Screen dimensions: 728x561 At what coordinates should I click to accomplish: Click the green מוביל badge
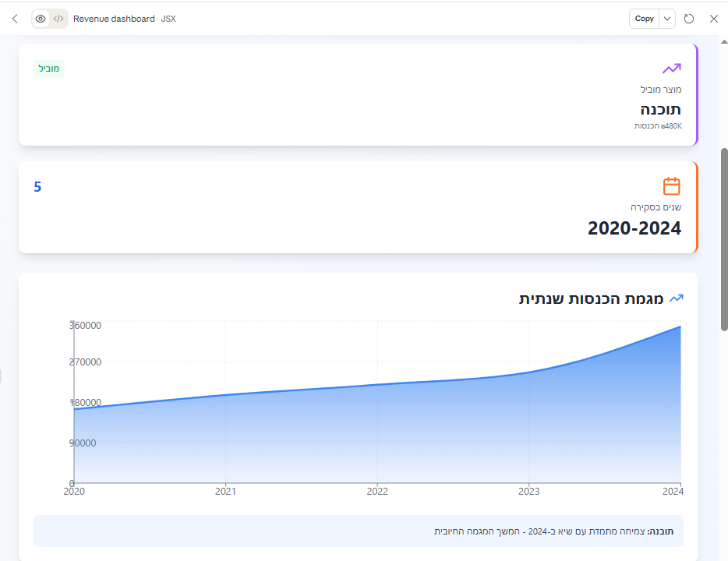click(x=49, y=69)
